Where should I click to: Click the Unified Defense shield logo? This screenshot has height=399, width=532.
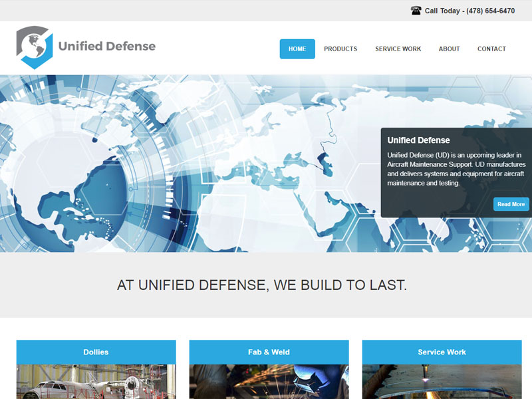coord(35,47)
